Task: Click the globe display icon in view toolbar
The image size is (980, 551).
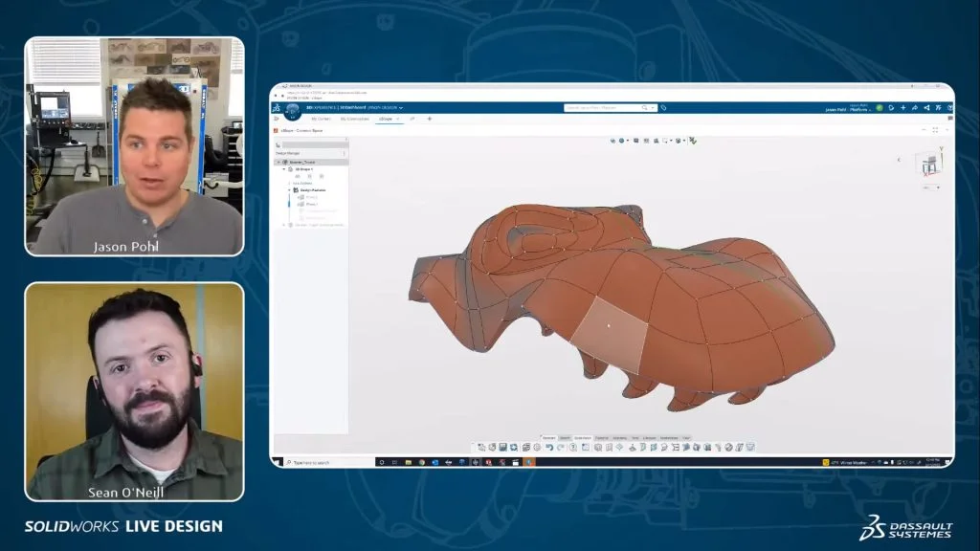Action: [622, 141]
